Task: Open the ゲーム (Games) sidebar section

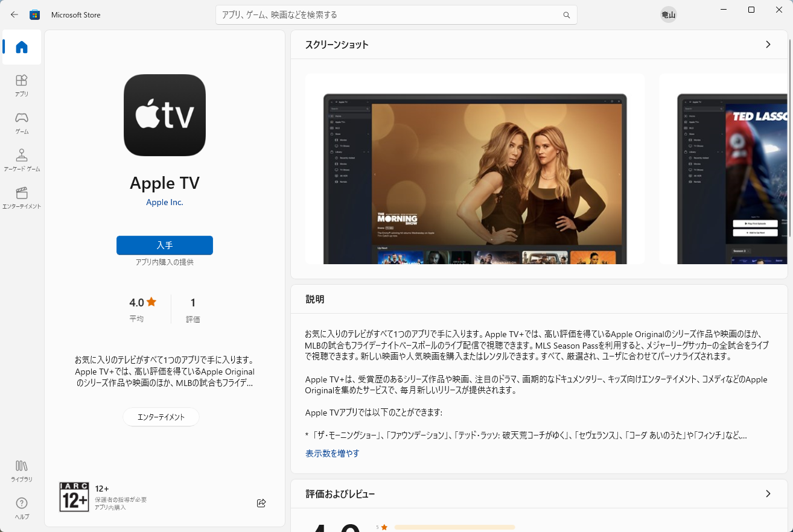Action: (22, 122)
